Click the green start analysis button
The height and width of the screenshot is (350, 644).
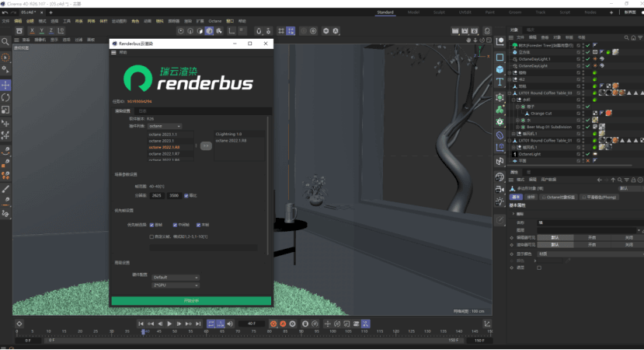click(x=191, y=301)
